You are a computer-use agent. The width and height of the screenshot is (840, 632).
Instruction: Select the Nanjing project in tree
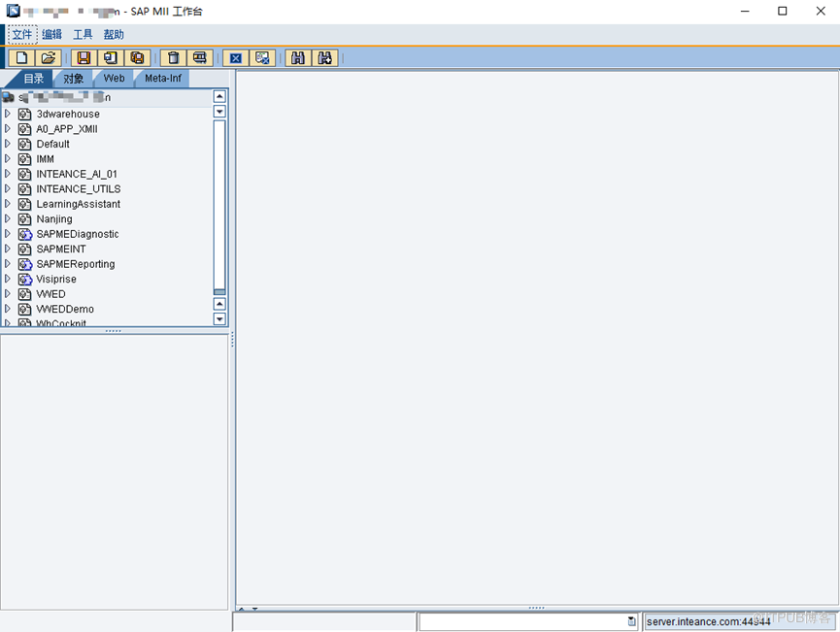click(54, 219)
